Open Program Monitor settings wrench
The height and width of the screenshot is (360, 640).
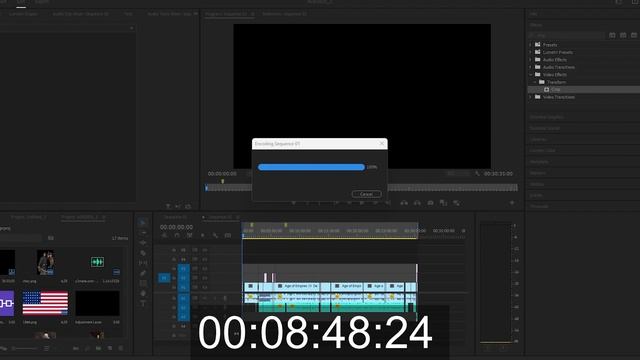pos(477,174)
